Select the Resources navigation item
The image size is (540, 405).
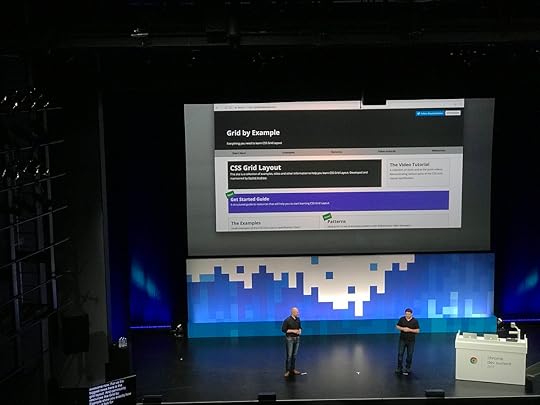(438, 150)
